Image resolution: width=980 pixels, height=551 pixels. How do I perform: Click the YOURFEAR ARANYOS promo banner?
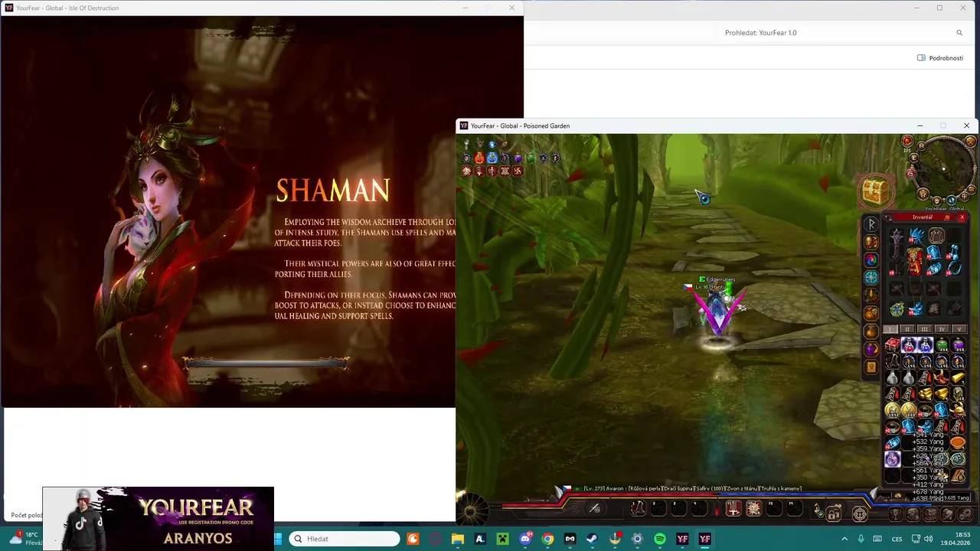pyautogui.click(x=158, y=518)
